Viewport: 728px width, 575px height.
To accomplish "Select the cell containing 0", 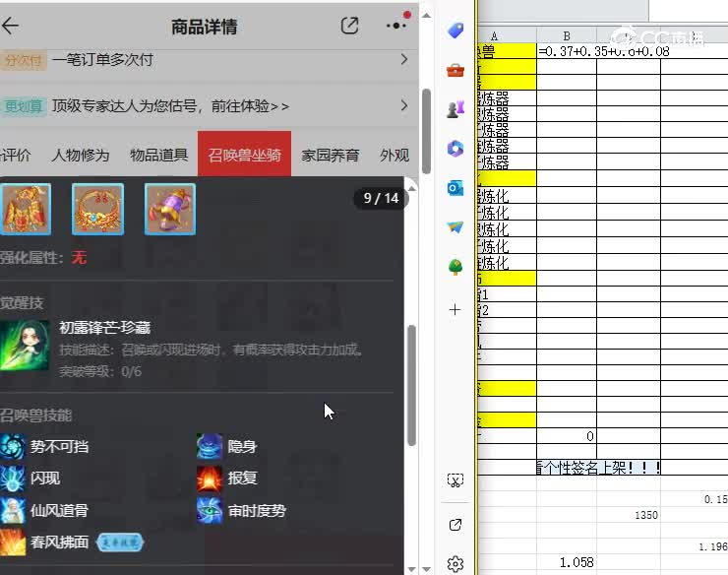I will click(567, 436).
